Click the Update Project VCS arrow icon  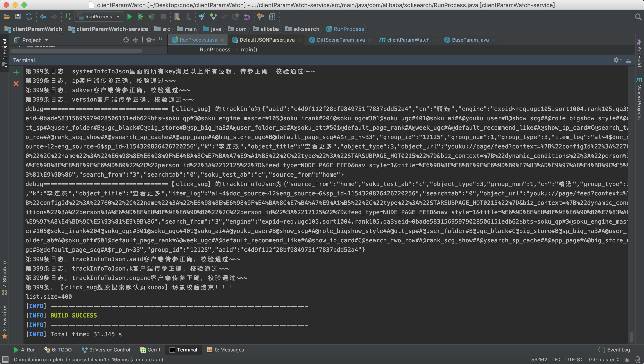[202, 17]
